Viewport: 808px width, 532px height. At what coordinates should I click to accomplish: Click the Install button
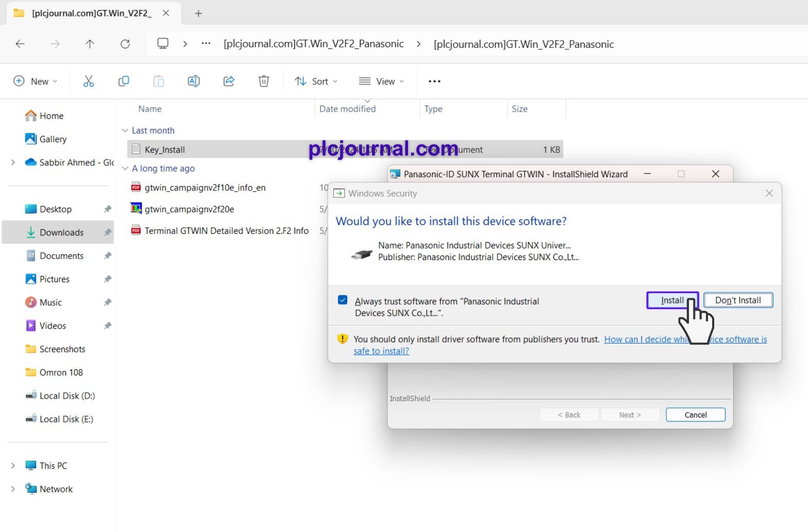tap(672, 300)
